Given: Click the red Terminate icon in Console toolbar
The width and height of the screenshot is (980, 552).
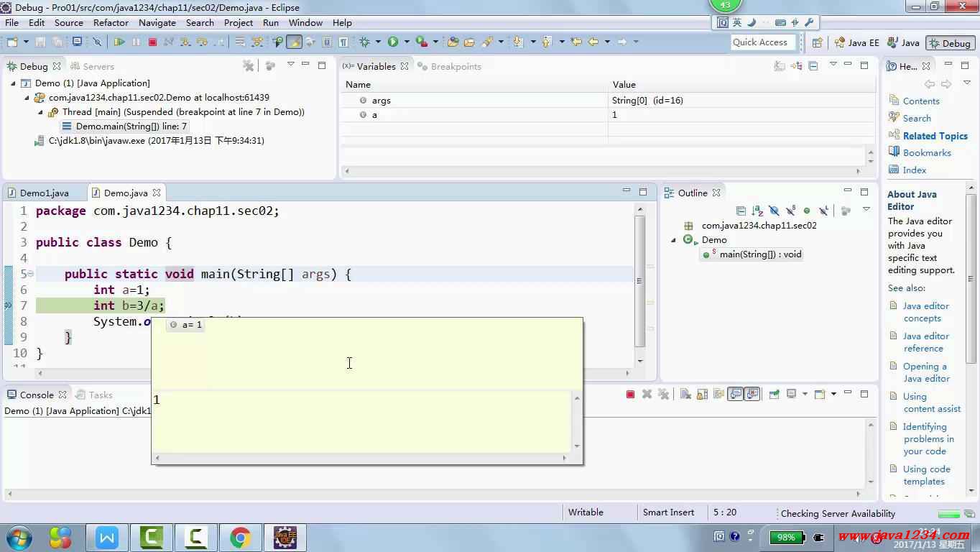Looking at the screenshot, I should click(x=630, y=394).
